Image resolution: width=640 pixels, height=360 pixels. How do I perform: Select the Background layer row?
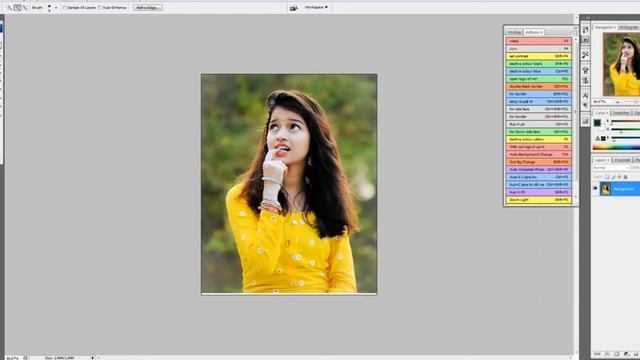(x=616, y=189)
